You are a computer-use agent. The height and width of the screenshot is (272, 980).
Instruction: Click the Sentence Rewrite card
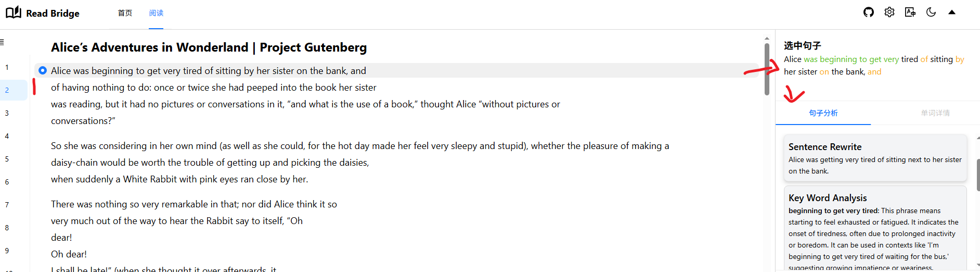click(875, 158)
